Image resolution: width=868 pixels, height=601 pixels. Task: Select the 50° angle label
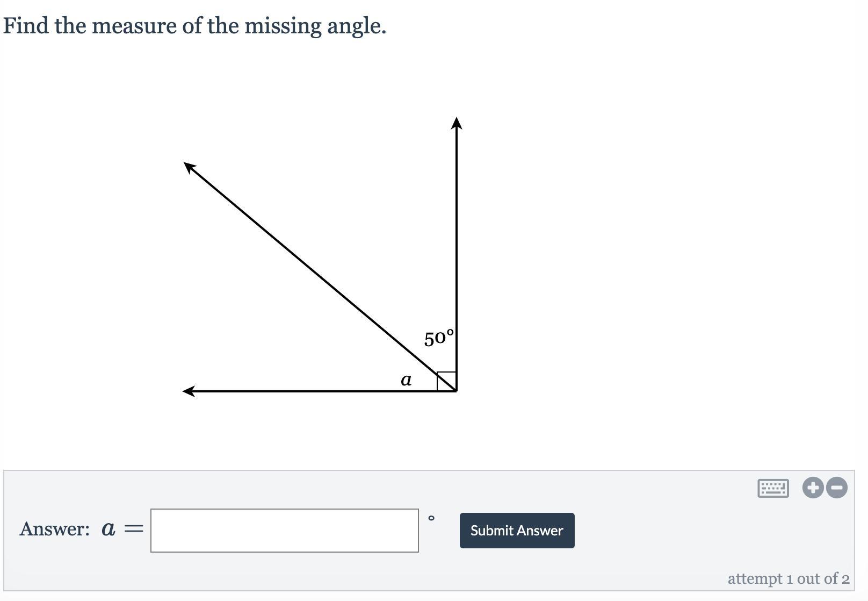click(x=439, y=338)
